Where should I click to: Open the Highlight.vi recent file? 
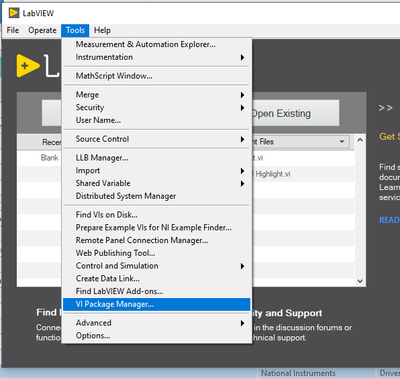(x=273, y=174)
